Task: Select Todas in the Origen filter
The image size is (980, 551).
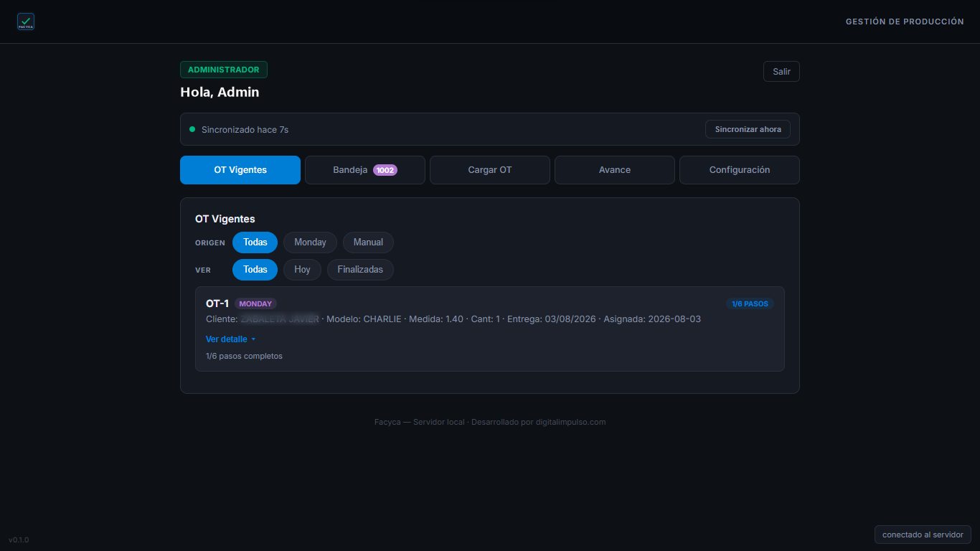Action: pos(255,242)
